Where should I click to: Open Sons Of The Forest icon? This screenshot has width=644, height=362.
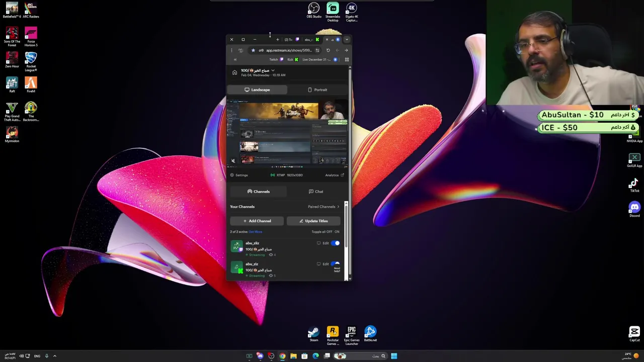12,37
